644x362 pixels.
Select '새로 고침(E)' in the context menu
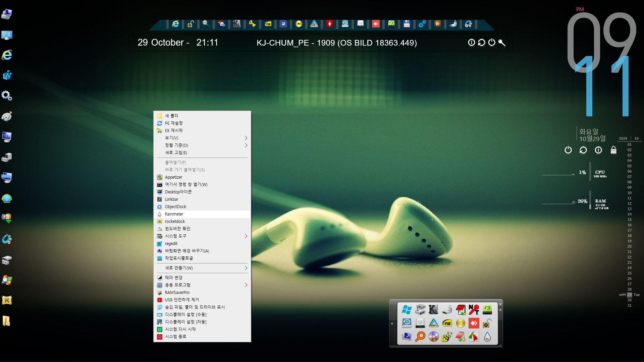click(x=202, y=153)
